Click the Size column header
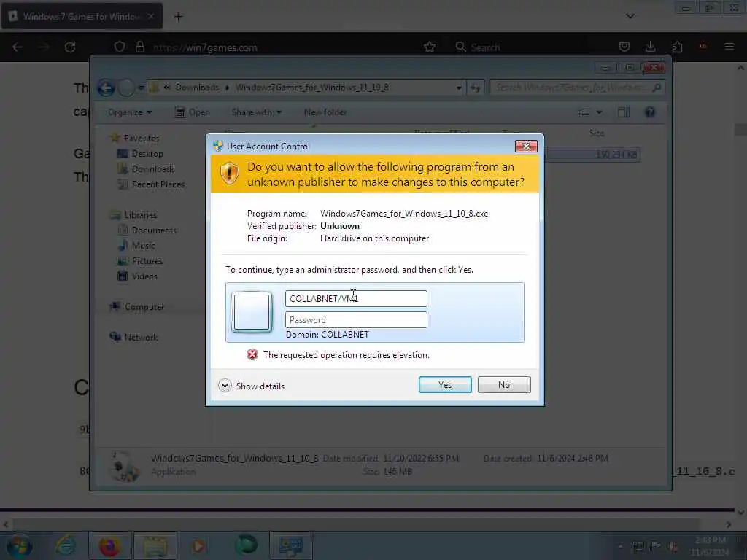 [x=597, y=133]
